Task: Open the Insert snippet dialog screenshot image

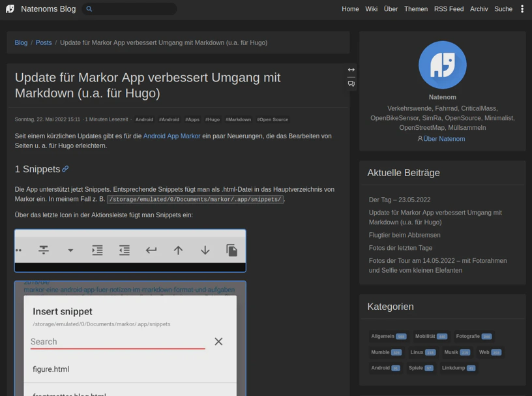Action: 130,339
